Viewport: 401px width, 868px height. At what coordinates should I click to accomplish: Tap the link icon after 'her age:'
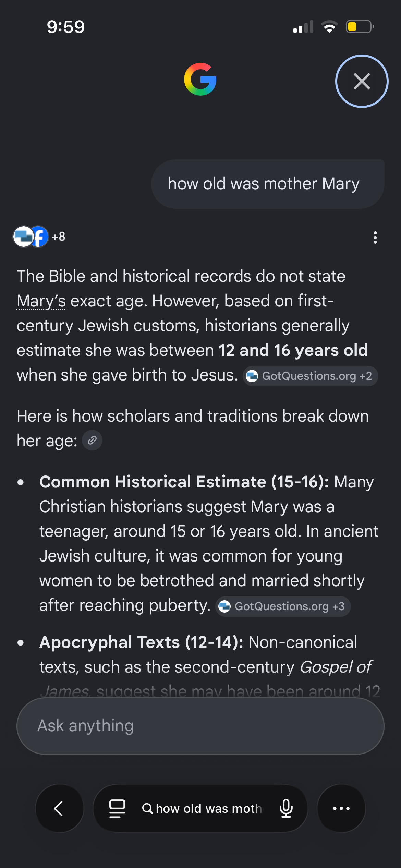click(x=92, y=440)
